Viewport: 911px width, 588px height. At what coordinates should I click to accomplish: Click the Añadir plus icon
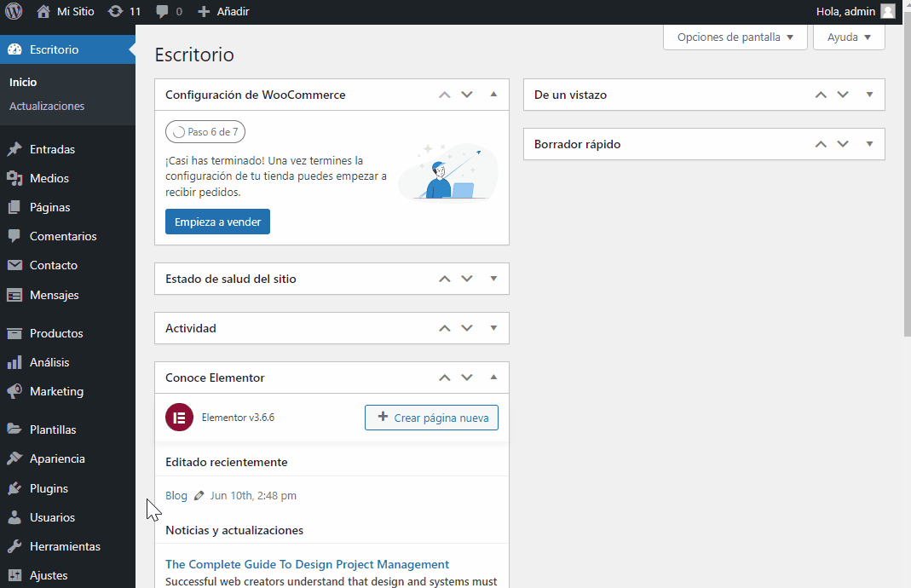pyautogui.click(x=204, y=11)
